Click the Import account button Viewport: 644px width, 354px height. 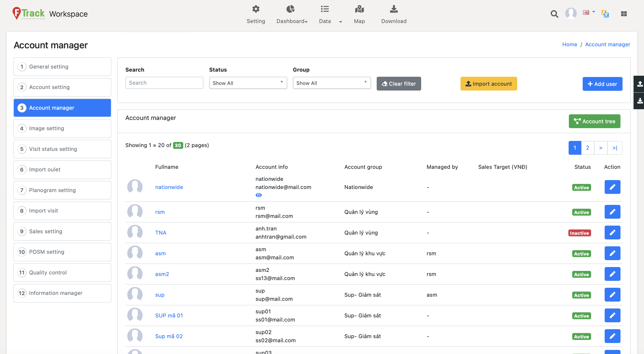coord(489,84)
